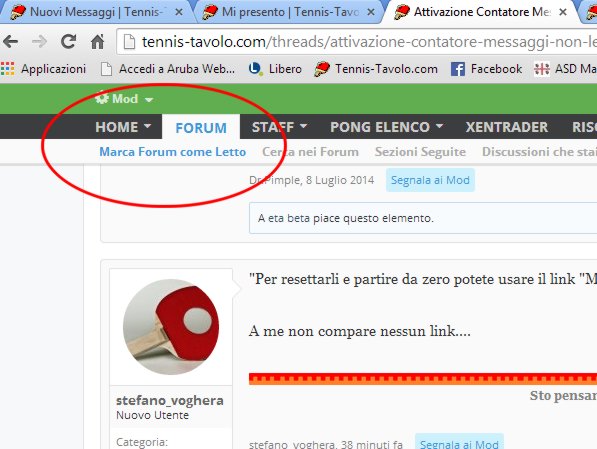Click the Sto pensar signature text
This screenshot has width=597, height=449.
(563, 396)
